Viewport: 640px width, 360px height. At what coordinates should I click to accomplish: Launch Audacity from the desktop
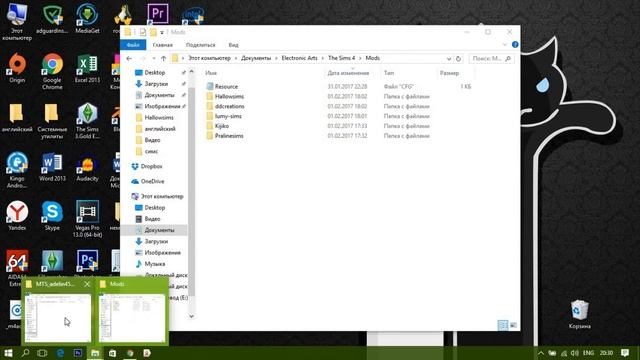pyautogui.click(x=87, y=167)
